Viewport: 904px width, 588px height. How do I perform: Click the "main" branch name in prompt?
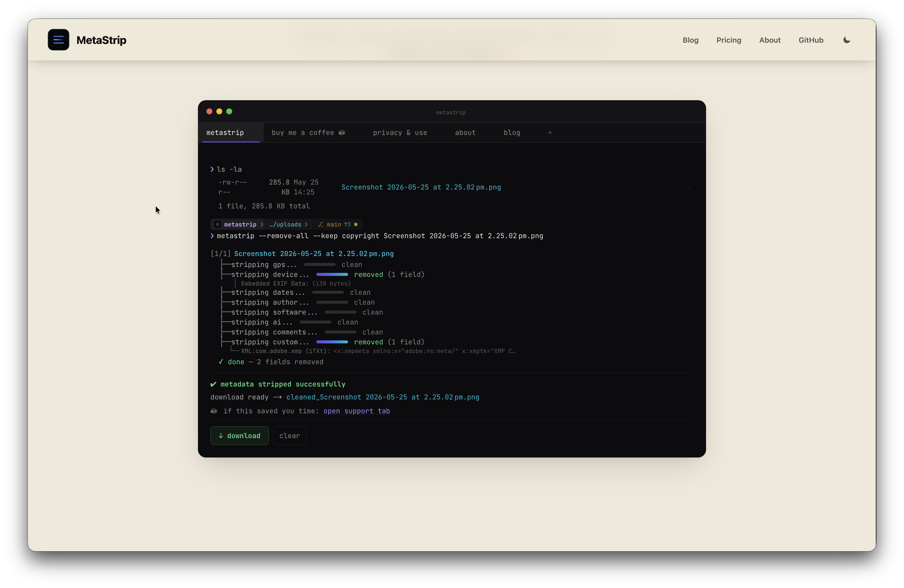pyautogui.click(x=334, y=225)
